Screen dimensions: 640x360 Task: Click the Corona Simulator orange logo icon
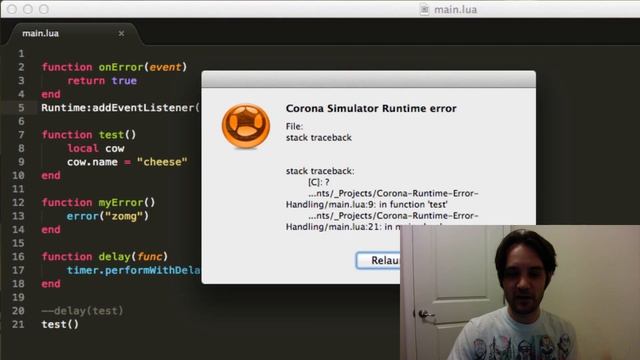(246, 126)
